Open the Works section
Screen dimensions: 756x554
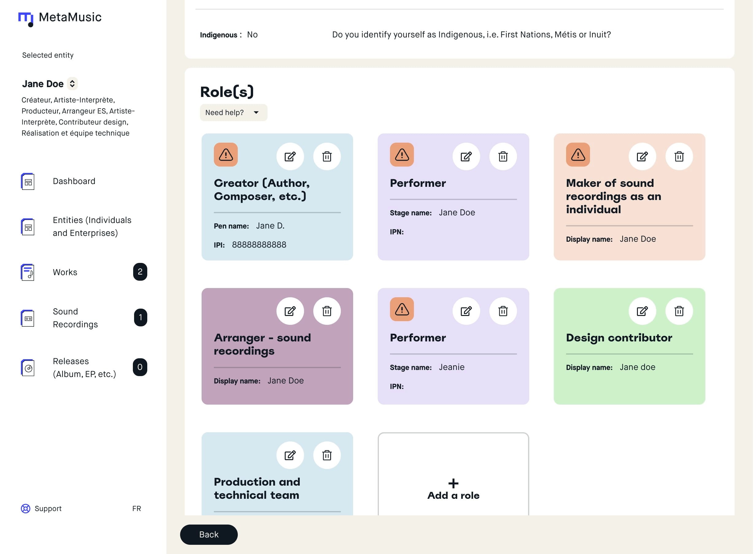(x=65, y=272)
